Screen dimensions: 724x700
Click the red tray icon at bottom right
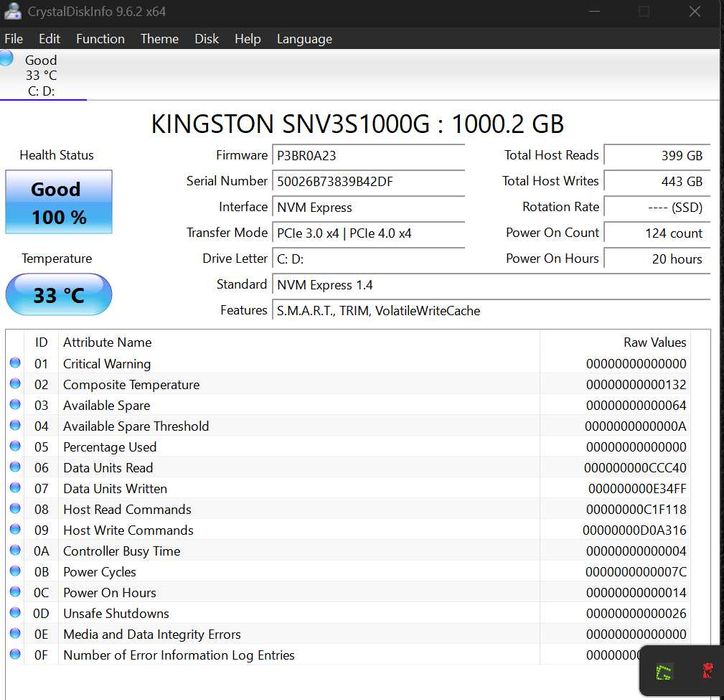tap(707, 671)
